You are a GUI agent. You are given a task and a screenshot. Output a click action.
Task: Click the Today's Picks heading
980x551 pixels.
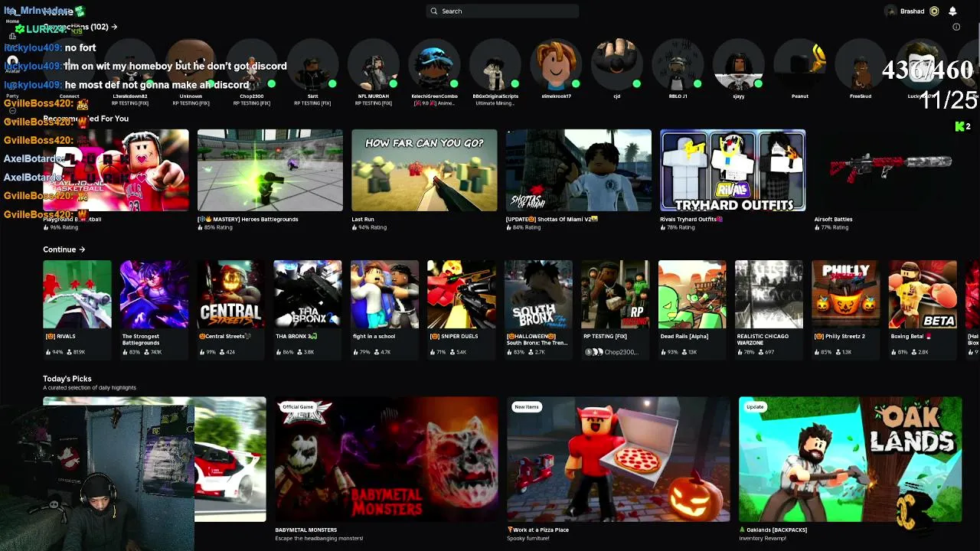67,379
